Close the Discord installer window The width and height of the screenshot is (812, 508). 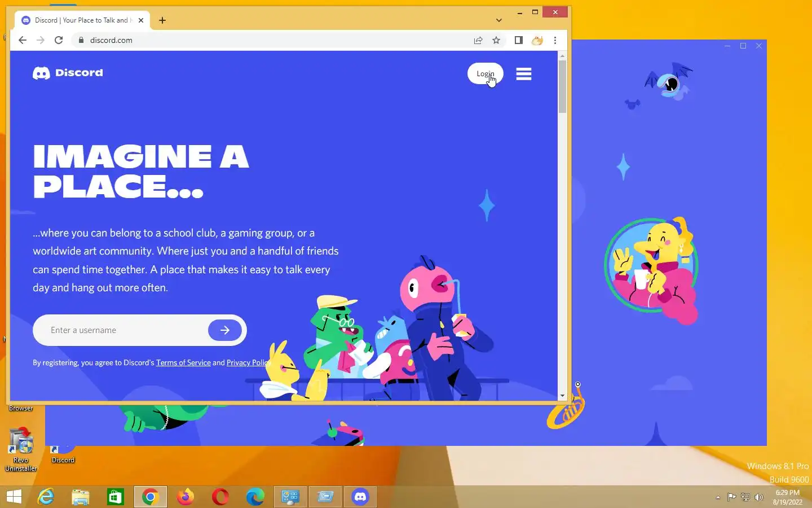pos(759,46)
